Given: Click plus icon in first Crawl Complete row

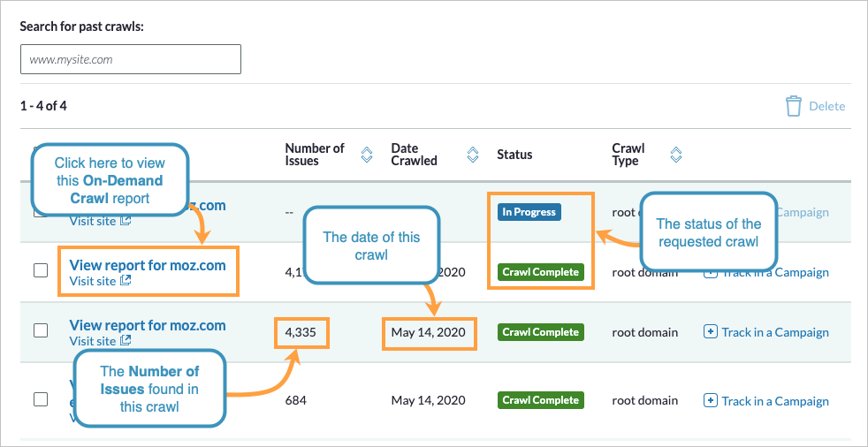Looking at the screenshot, I should click(x=710, y=272).
